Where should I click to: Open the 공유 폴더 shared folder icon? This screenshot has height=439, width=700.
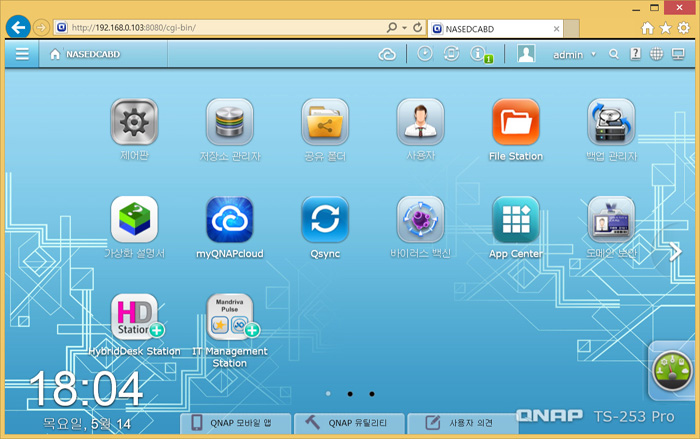tap(325, 122)
